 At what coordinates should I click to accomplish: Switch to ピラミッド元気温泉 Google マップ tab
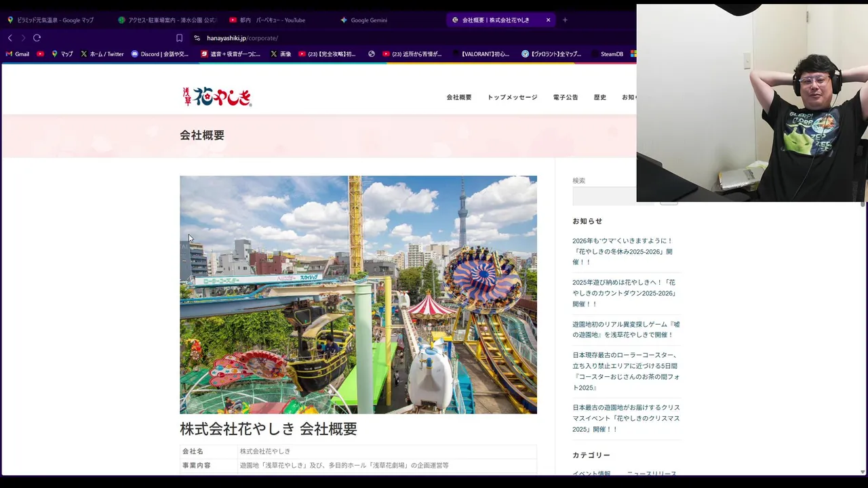click(56, 20)
